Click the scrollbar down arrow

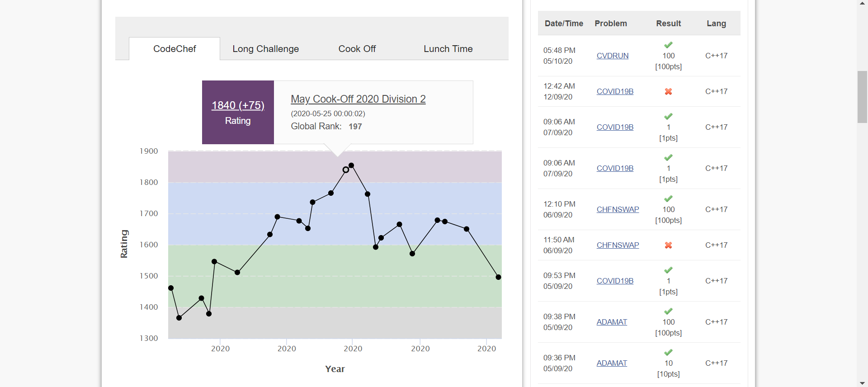862,383
